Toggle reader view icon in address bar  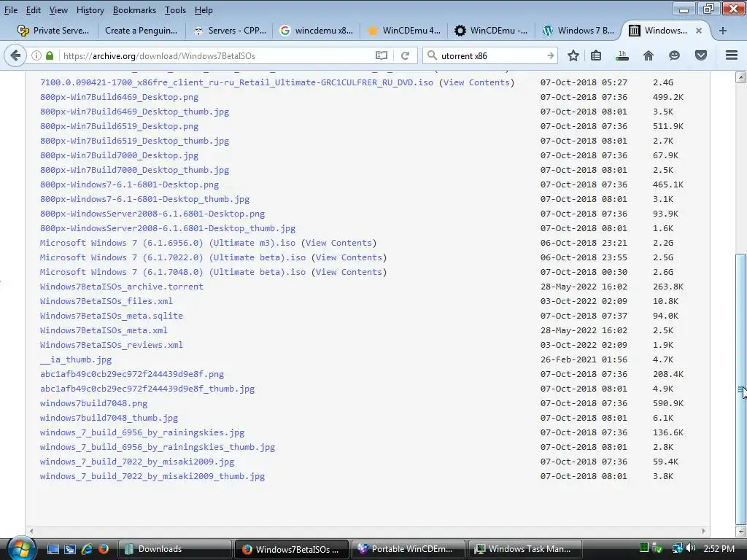pos(381,55)
